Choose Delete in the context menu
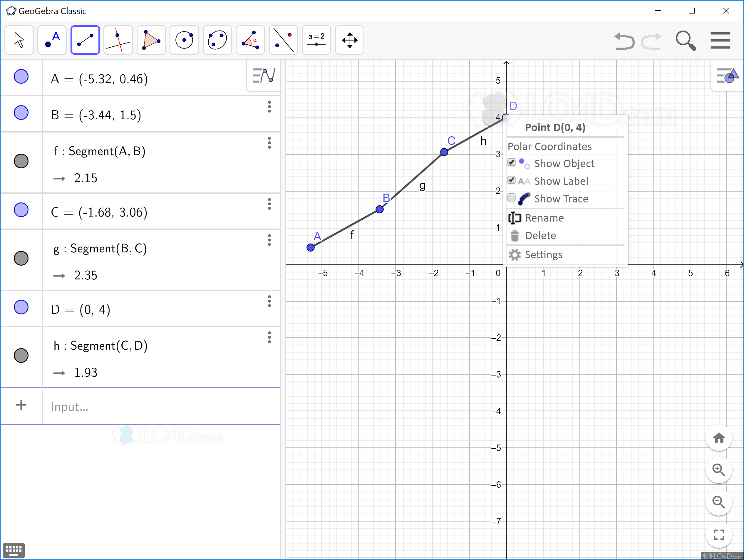 tap(540, 235)
